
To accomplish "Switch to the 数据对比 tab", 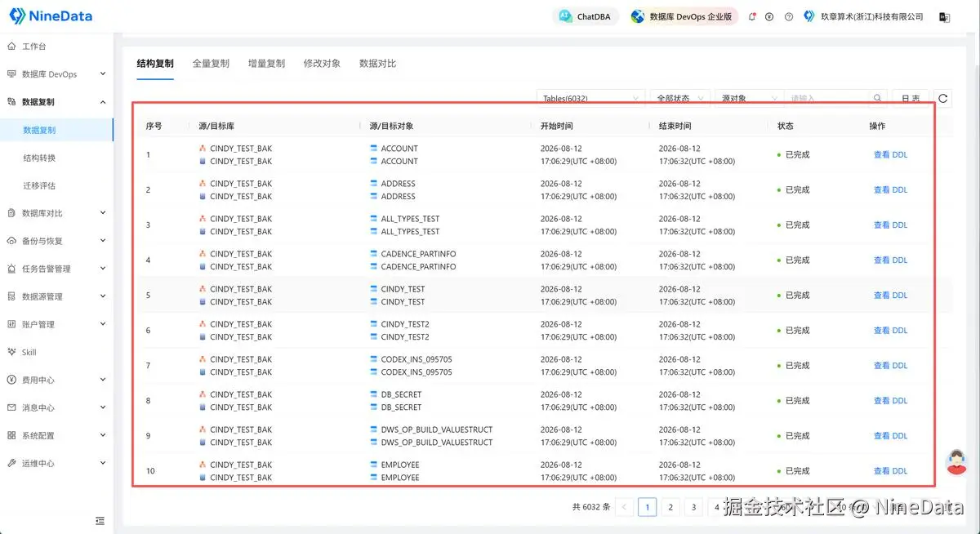I will [378, 64].
